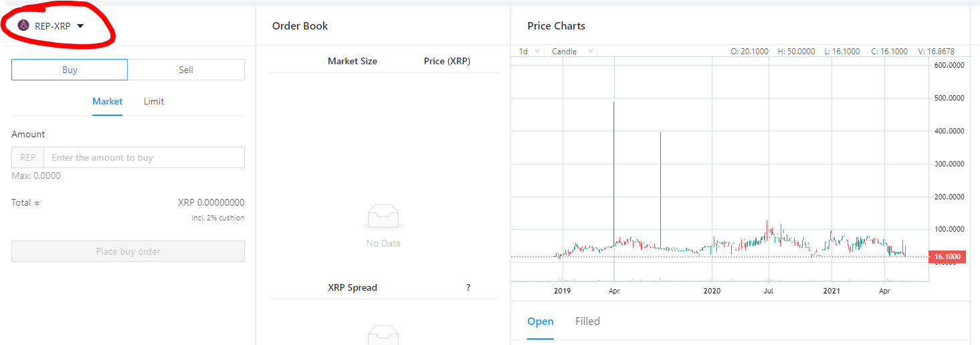This screenshot has height=345, width=980.
Task: Switch to the Limit order tab
Action: pyautogui.click(x=154, y=102)
